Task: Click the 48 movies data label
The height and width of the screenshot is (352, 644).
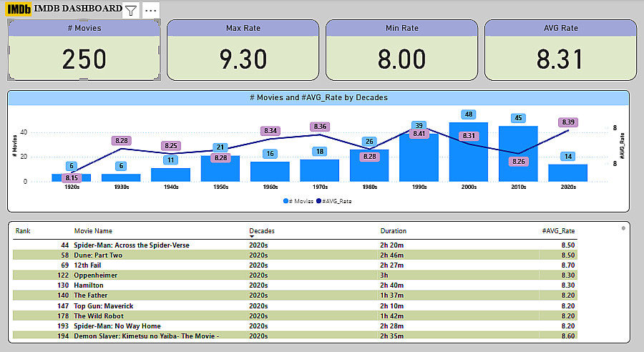Action: point(469,114)
